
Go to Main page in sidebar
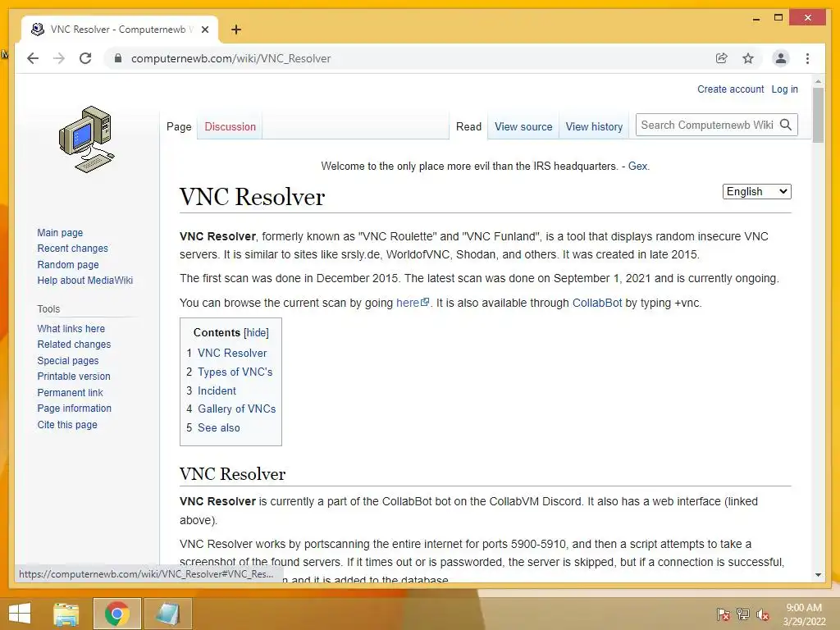(60, 232)
